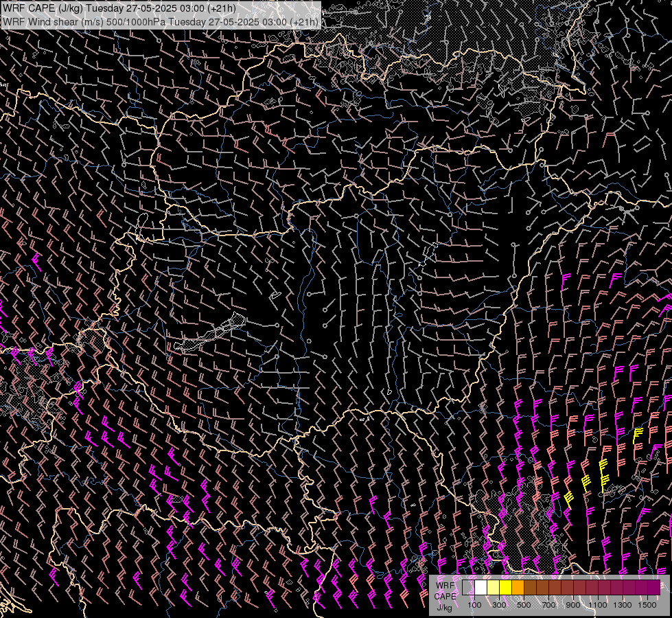
Task: Click the 100 legend value
Action: (x=474, y=605)
